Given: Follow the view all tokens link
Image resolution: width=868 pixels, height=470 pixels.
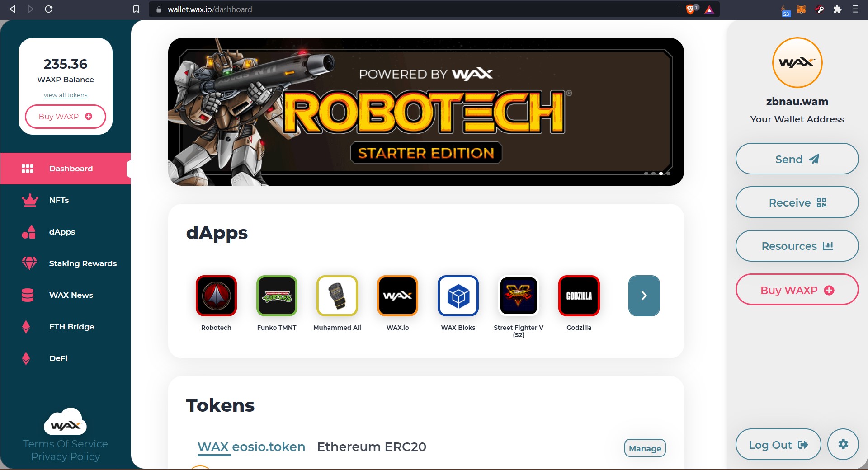Looking at the screenshot, I should coord(66,95).
